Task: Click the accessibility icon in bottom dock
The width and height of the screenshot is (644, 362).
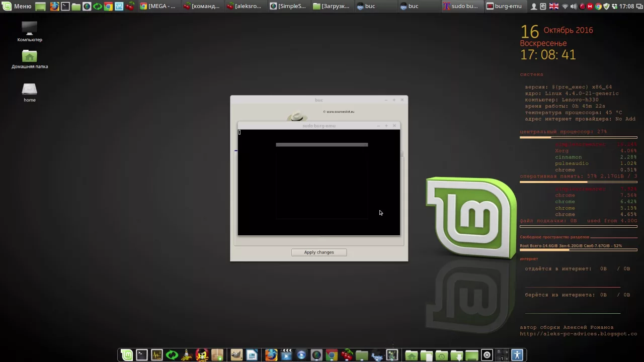Action: (x=517, y=355)
